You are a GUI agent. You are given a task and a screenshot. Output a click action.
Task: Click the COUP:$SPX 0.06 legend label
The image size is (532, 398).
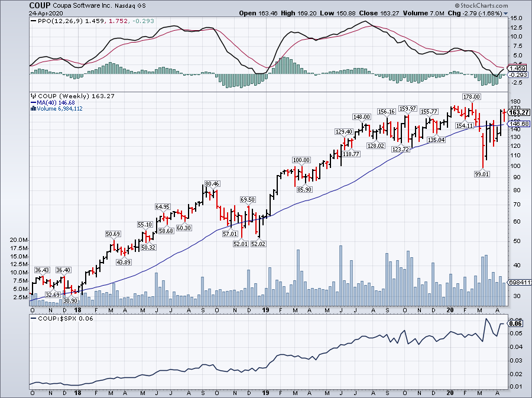(x=66, y=319)
